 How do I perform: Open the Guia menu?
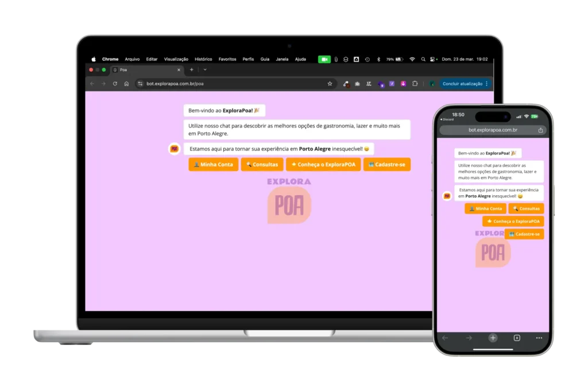tap(265, 59)
